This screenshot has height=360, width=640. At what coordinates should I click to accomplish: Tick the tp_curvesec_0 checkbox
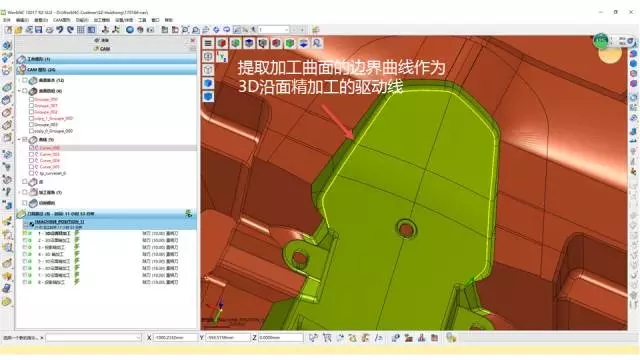[x=31, y=173]
